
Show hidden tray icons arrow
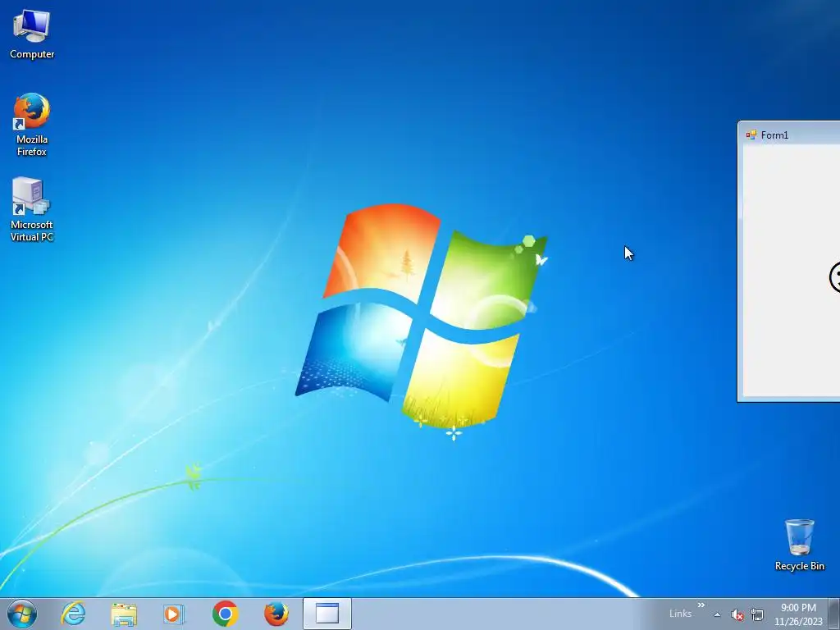pyautogui.click(x=717, y=614)
